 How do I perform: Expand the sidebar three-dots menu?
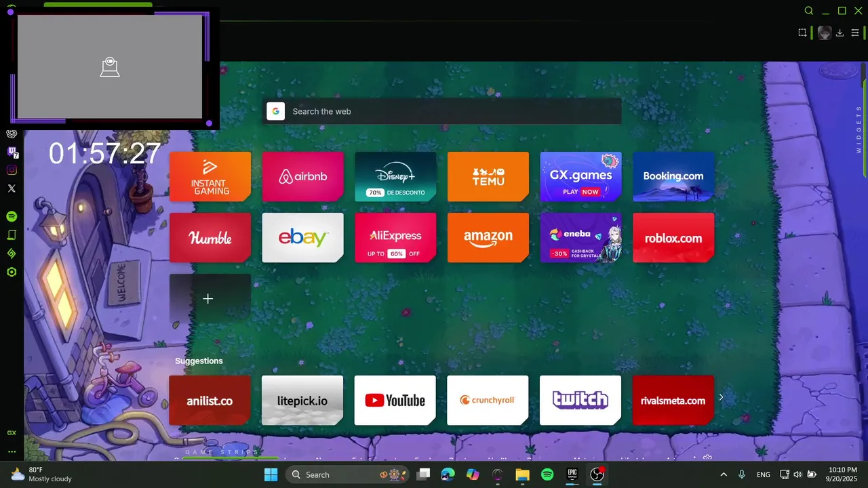pyautogui.click(x=12, y=451)
